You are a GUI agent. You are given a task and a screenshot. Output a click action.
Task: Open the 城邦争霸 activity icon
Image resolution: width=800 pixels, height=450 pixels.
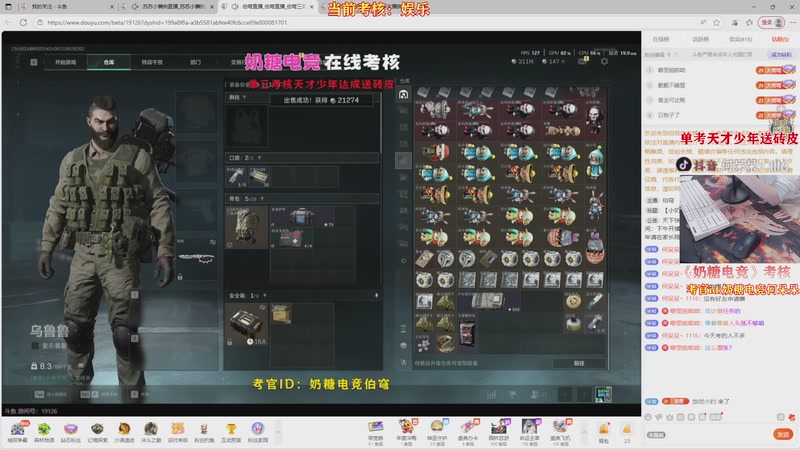tap(17, 432)
